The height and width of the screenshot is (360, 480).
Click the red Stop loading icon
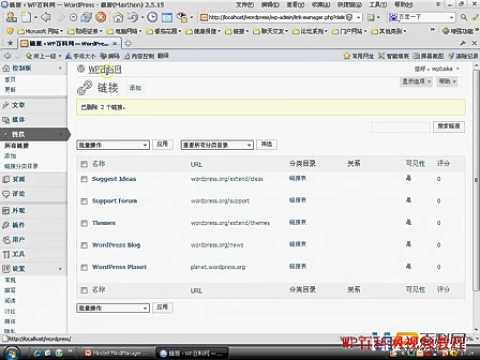click(101, 17)
